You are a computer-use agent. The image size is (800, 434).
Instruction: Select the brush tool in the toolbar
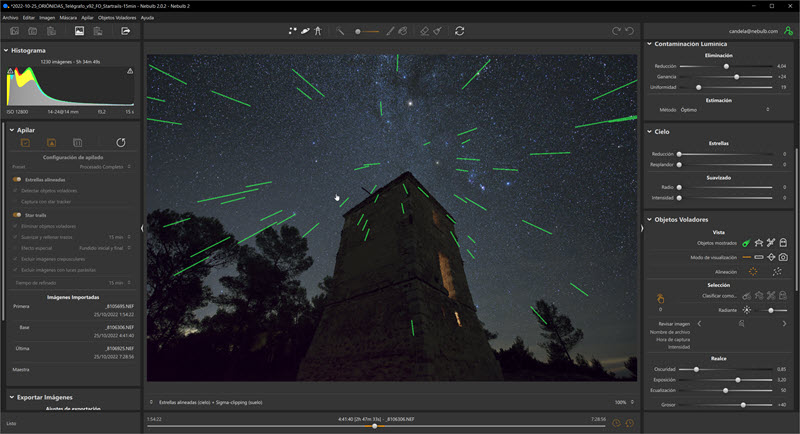390,31
